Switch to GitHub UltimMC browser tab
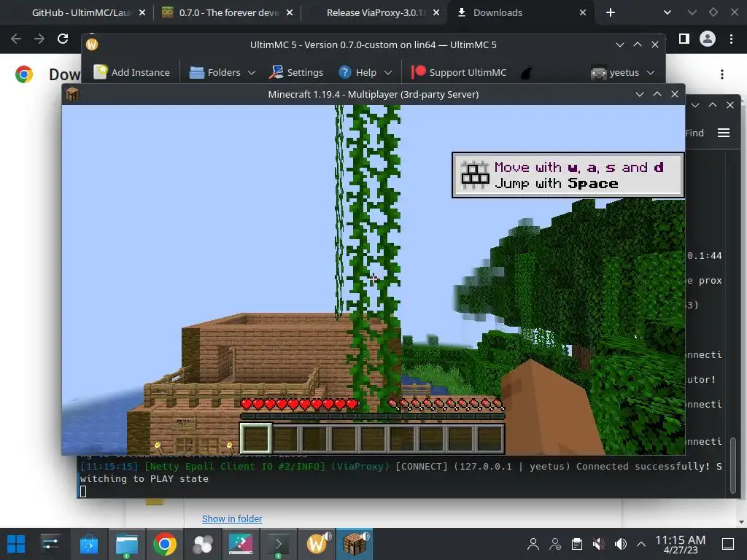747x560 pixels. tap(81, 13)
